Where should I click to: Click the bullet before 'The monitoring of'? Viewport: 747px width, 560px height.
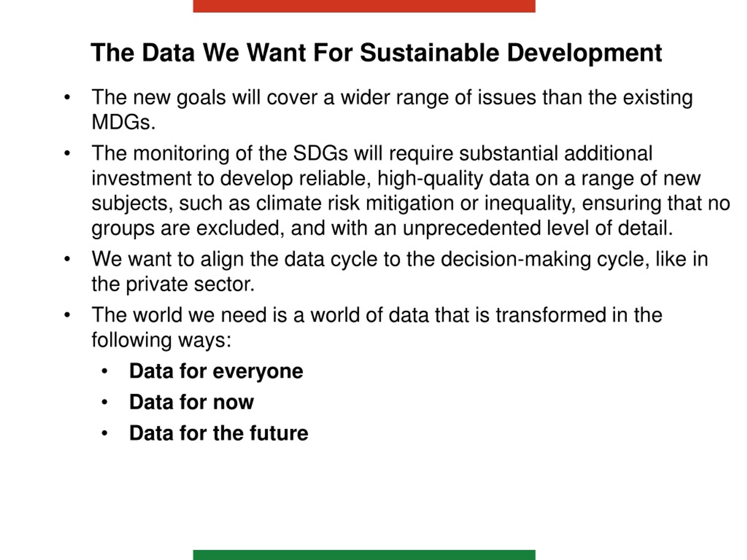pos(67,153)
